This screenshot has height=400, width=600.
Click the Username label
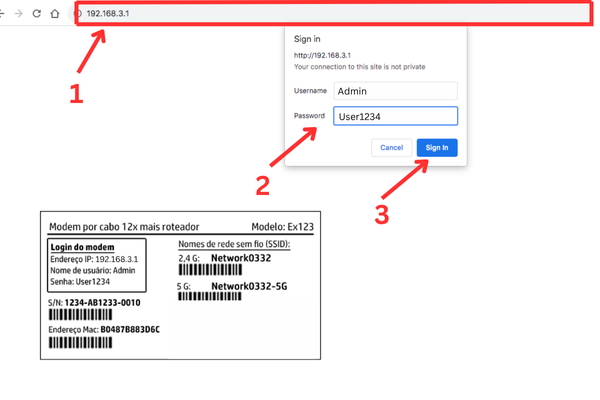click(x=310, y=91)
